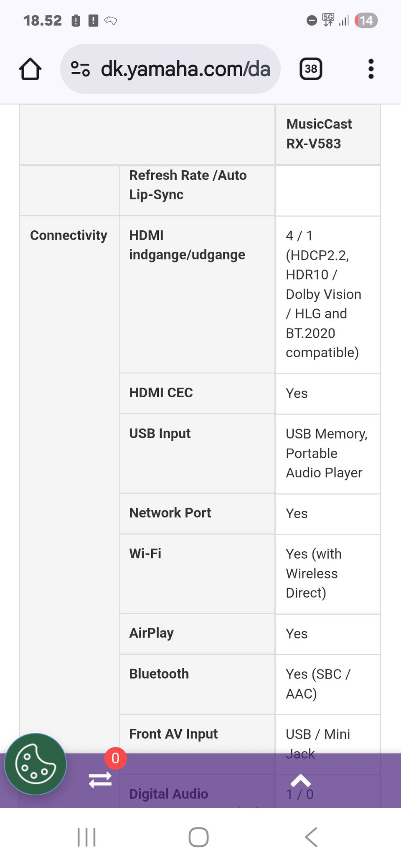401x868 pixels.
Task: Open site settings icon in address bar
Action: (x=80, y=69)
